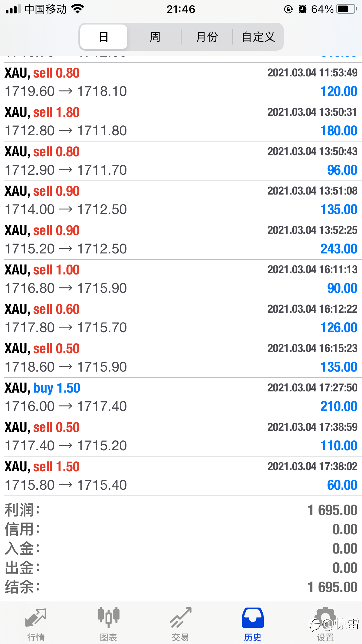Tap the Profit (利润) summary 1 695.00 row
The width and height of the screenshot is (362, 644).
tap(181, 510)
